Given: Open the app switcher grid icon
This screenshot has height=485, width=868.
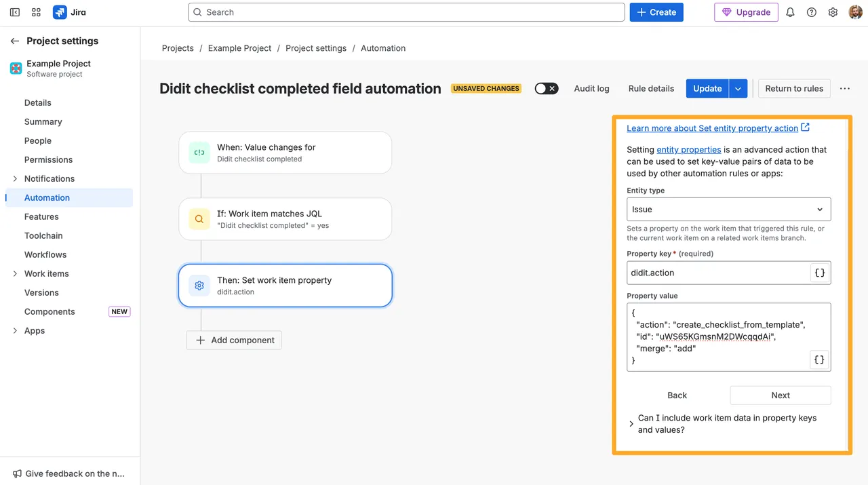Looking at the screenshot, I should [37, 12].
